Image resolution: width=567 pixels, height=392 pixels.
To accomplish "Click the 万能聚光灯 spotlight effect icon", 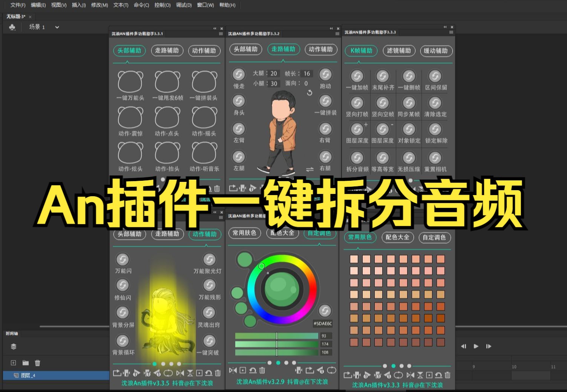I will pyautogui.click(x=210, y=260).
